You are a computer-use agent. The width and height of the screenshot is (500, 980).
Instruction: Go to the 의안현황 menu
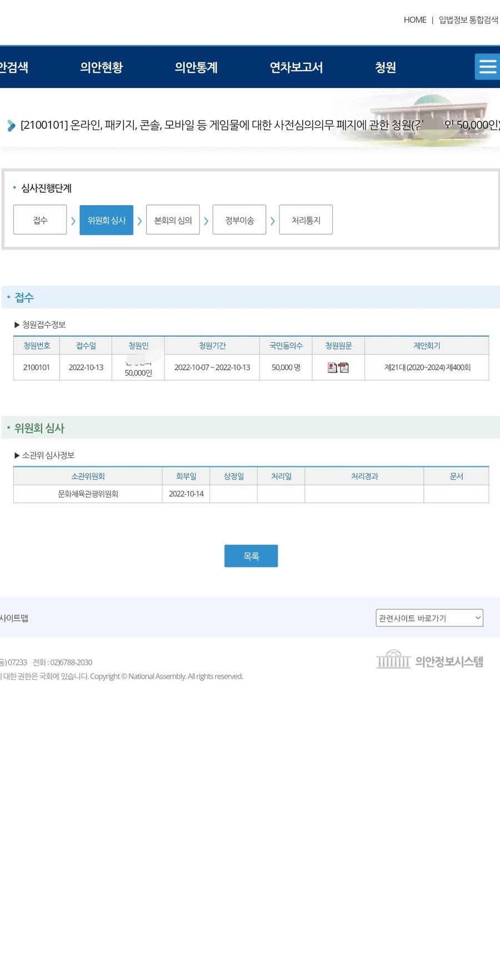pos(102,67)
